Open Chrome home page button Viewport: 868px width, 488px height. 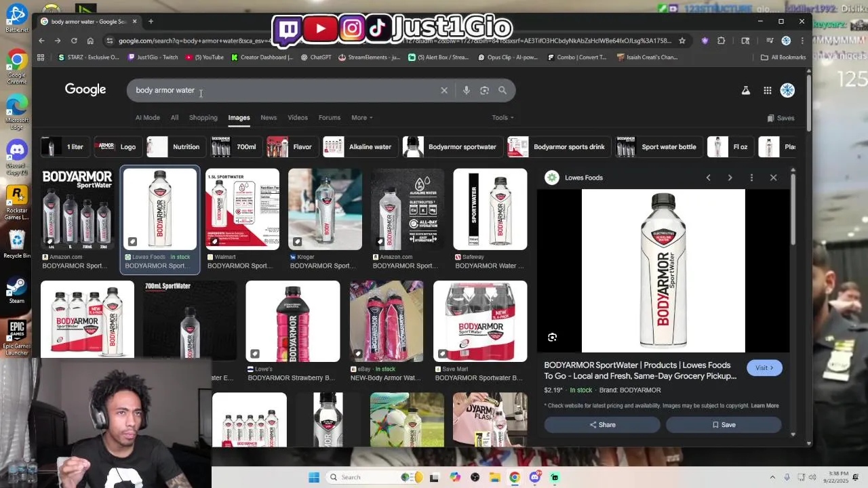pos(90,41)
